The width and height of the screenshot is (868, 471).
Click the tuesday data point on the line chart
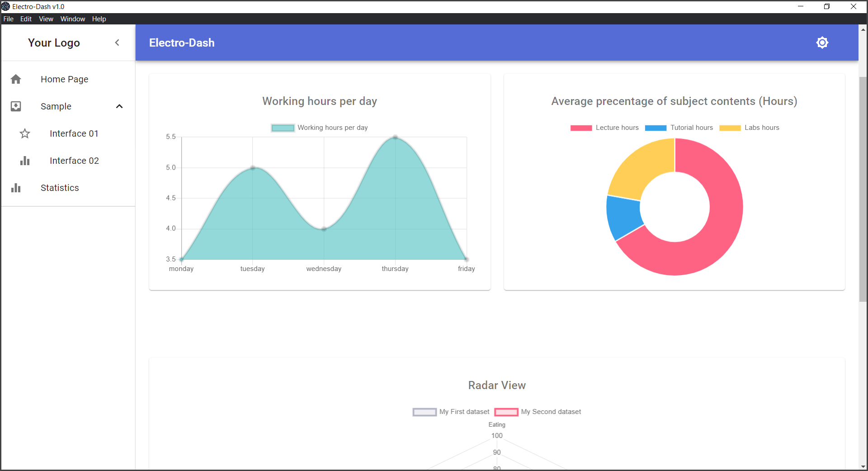click(x=253, y=167)
